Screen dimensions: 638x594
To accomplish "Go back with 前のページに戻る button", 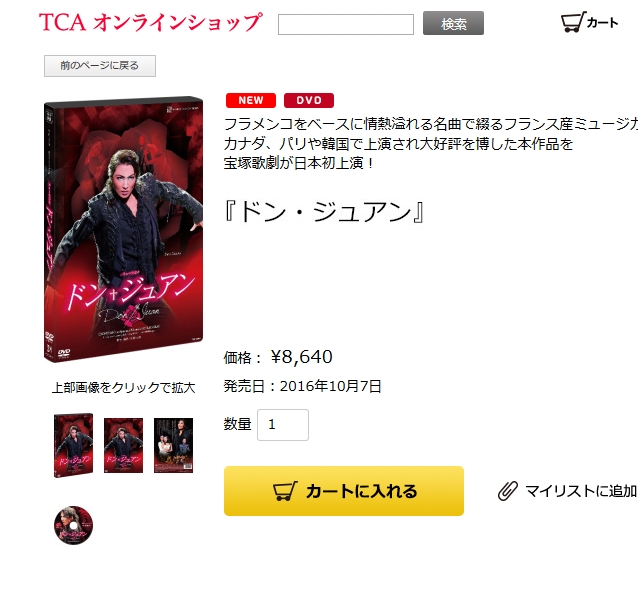I will pyautogui.click(x=100, y=66).
